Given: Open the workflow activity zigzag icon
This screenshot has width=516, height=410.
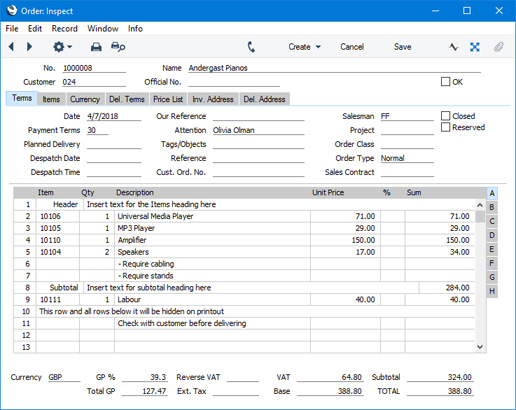Looking at the screenshot, I should pyautogui.click(x=453, y=47).
